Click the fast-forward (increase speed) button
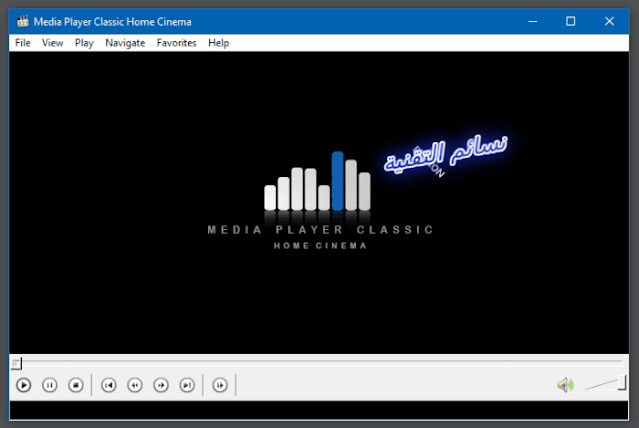639x428 pixels. (x=161, y=385)
